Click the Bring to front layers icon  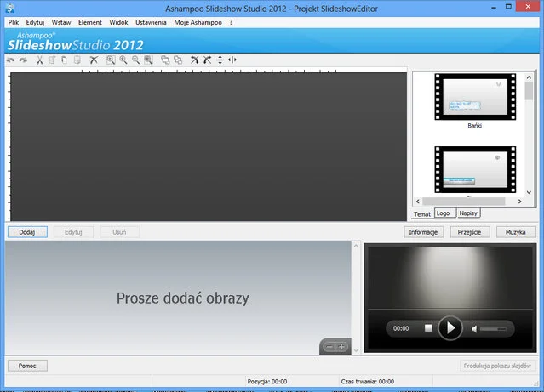[165, 60]
